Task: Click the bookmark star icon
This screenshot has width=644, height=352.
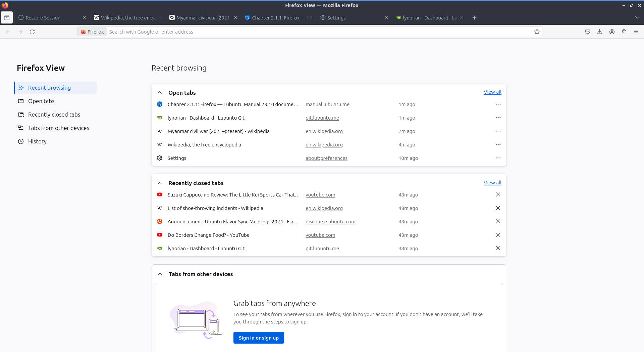Action: [537, 32]
